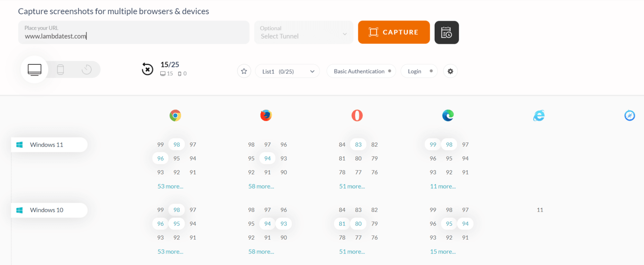Click the Opera browser icon
The image size is (644, 265).
pos(357,115)
